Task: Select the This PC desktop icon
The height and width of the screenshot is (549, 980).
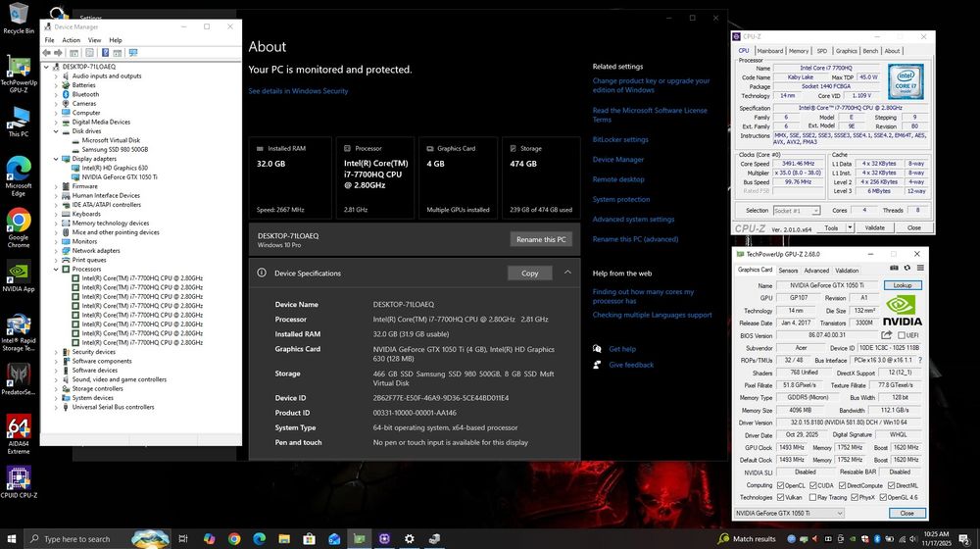Action: 18,122
